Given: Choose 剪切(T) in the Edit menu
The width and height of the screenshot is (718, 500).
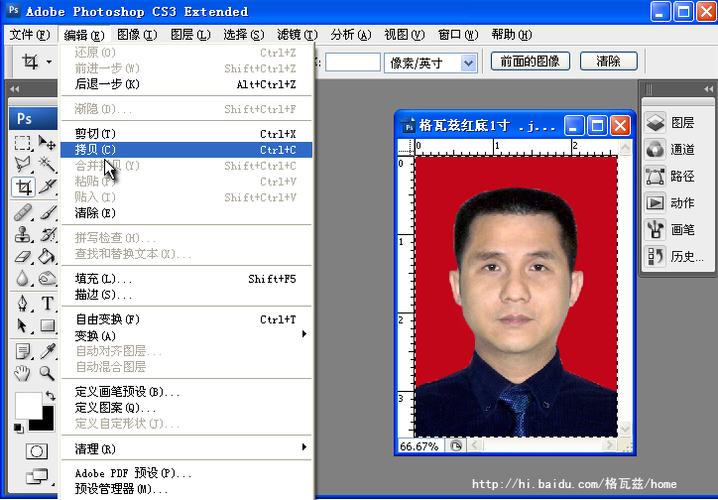Looking at the screenshot, I should pos(186,134).
